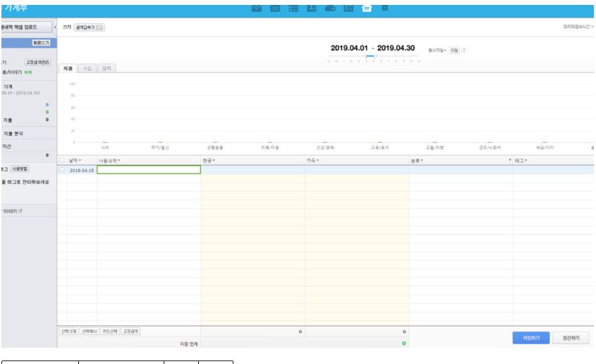596x364 pixels.
Task: Tick the checkbox of the 2019.04.15 row
Action: pyautogui.click(x=62, y=170)
